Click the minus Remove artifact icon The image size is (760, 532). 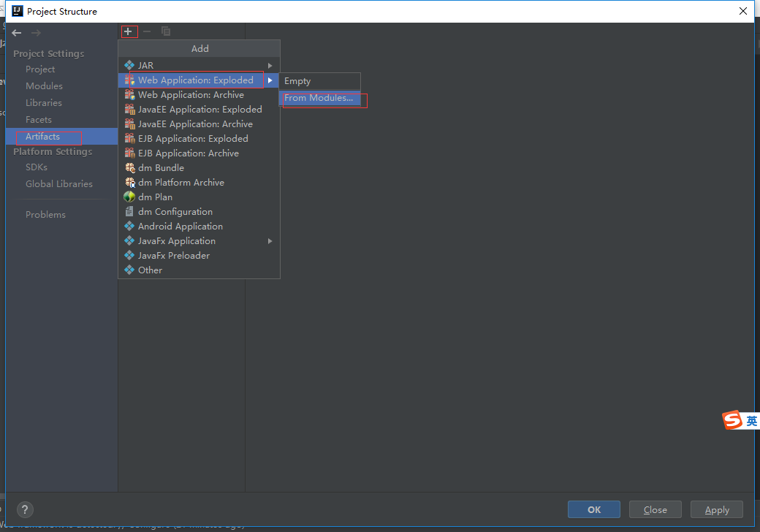pyautogui.click(x=147, y=31)
